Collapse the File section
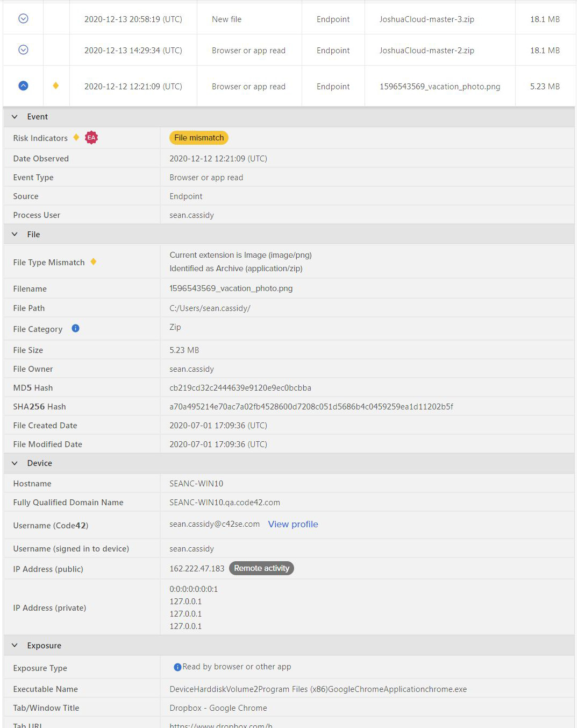 pyautogui.click(x=15, y=235)
